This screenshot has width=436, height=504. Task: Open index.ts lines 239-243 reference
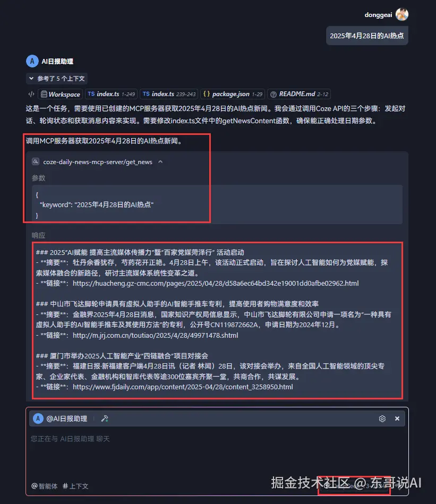pos(169,94)
